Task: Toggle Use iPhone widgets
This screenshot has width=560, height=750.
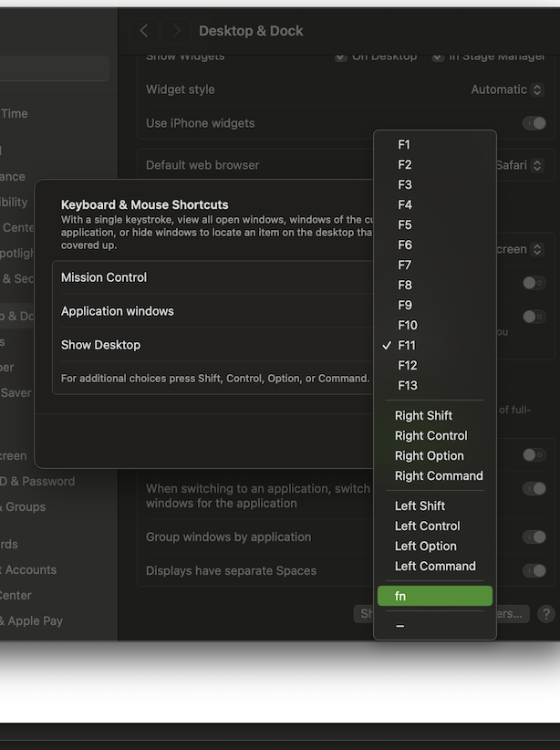Action: pos(532,123)
